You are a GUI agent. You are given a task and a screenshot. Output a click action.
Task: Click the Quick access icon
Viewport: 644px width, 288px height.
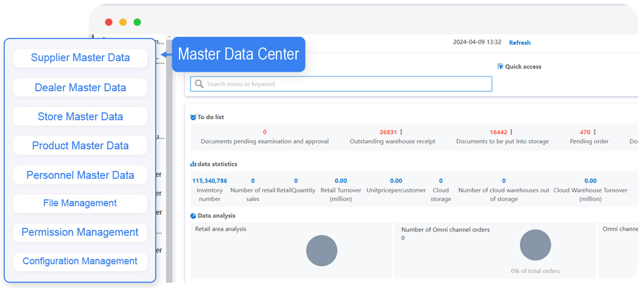click(500, 66)
